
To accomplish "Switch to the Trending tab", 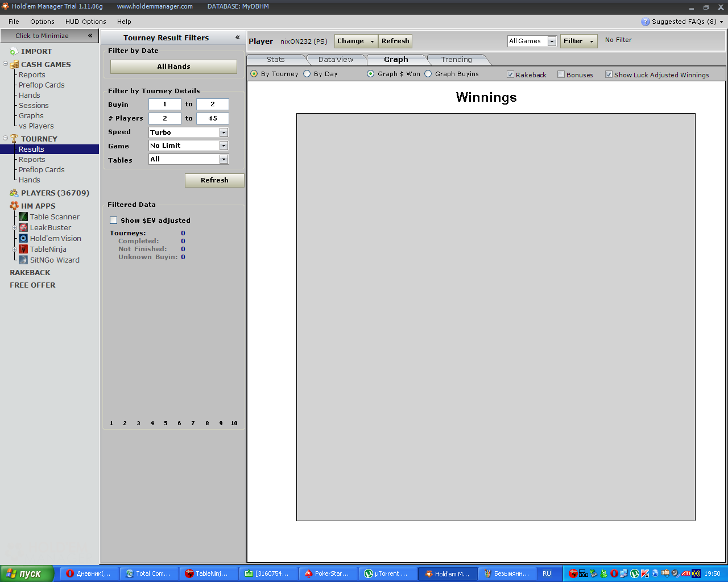I will point(456,60).
